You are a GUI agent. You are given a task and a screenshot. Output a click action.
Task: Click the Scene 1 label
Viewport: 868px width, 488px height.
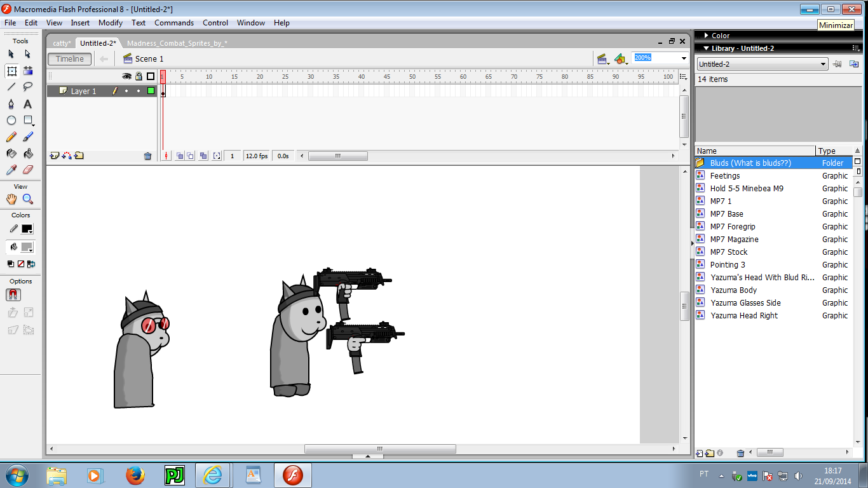click(149, 59)
